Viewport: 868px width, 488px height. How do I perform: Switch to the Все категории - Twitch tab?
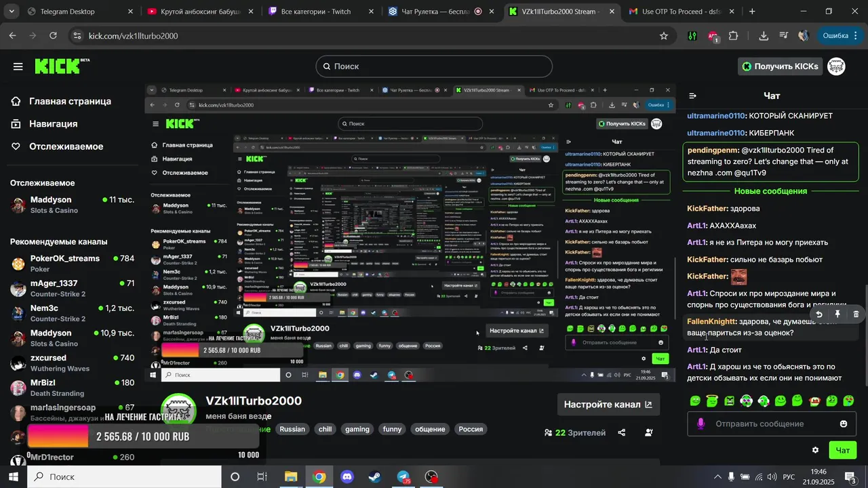click(x=320, y=12)
